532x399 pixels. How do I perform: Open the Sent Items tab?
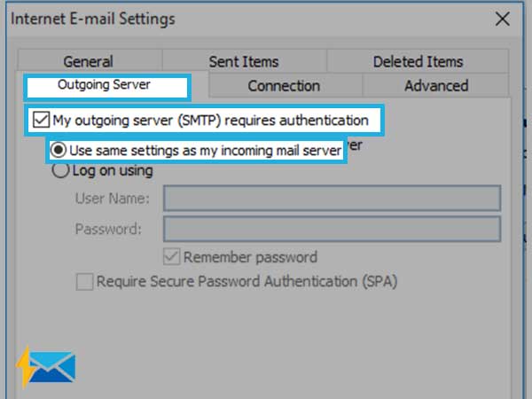(x=244, y=62)
